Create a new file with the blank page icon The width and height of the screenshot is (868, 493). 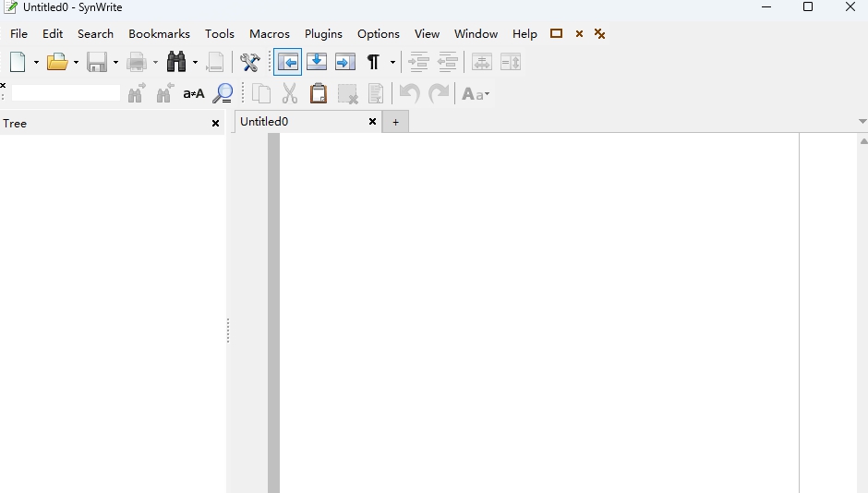pyautogui.click(x=18, y=62)
